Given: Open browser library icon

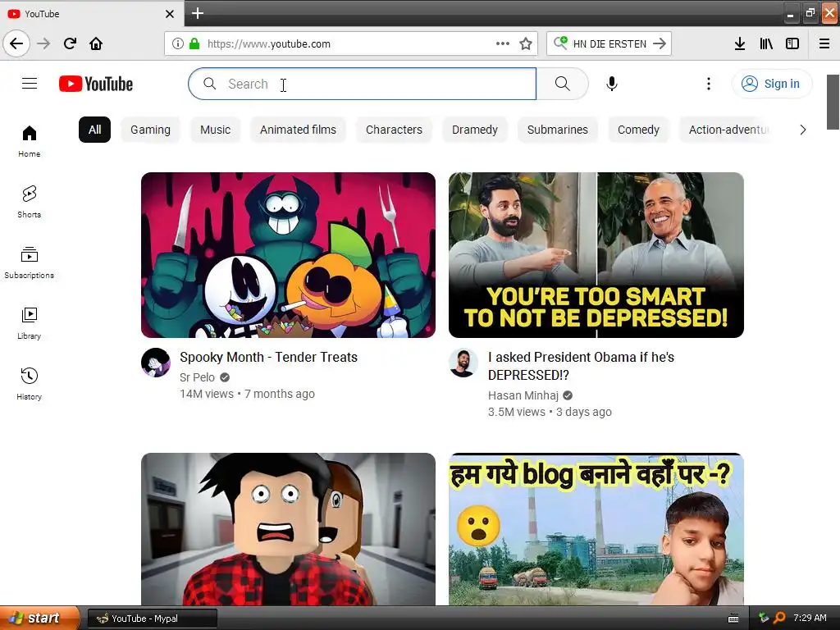Looking at the screenshot, I should 766,43.
